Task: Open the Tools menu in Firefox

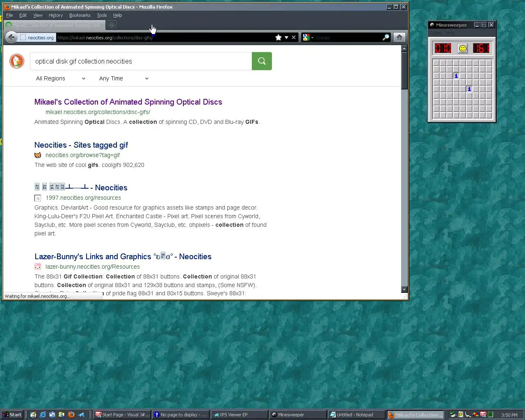Action: click(x=102, y=15)
